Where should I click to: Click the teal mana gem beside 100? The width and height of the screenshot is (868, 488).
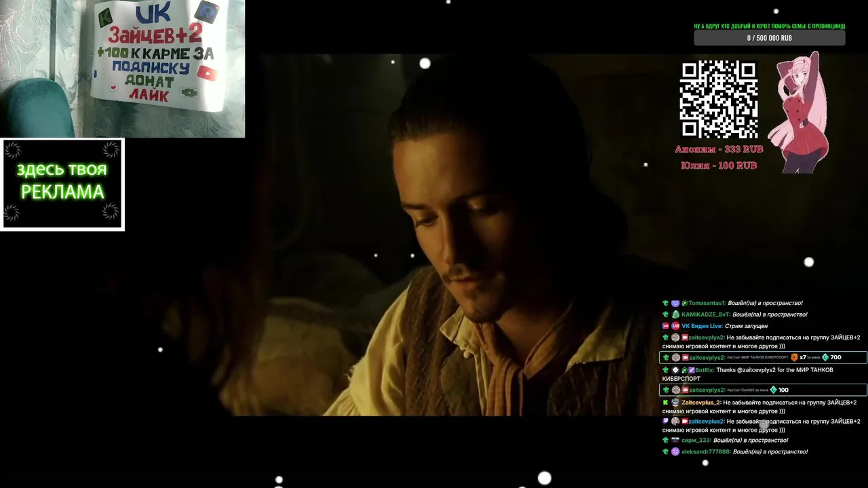pos(773,390)
